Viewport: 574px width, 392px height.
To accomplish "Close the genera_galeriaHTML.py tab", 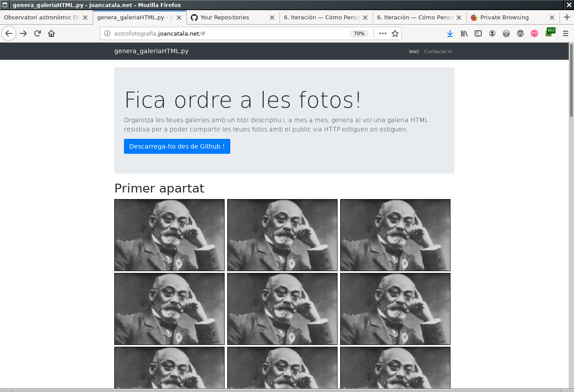I will (179, 18).
